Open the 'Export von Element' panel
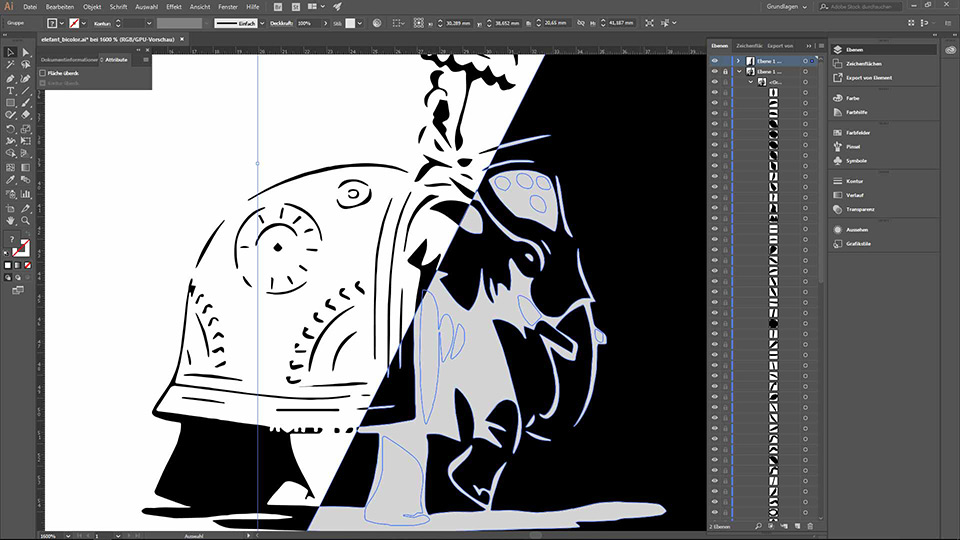Viewport: 960px width, 540px height. pyautogui.click(x=869, y=78)
